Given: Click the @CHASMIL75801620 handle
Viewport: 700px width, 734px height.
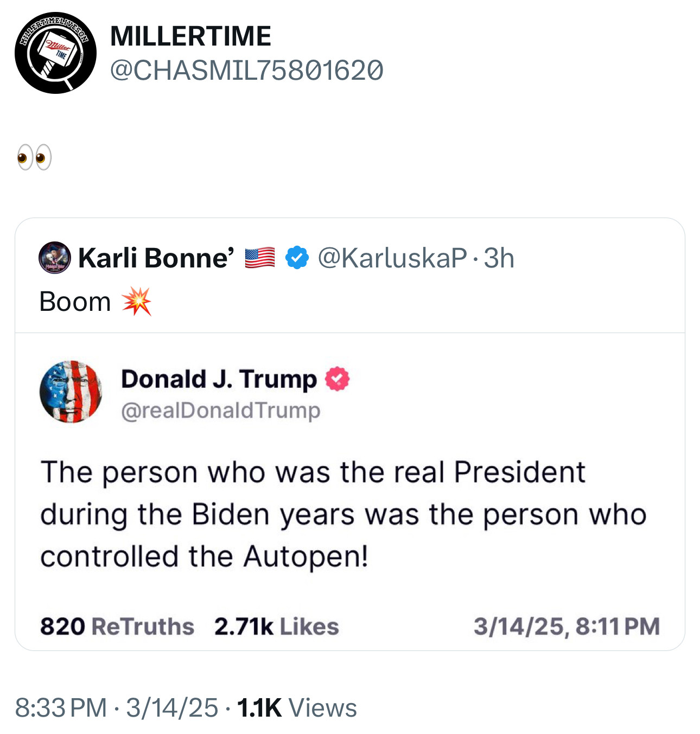Looking at the screenshot, I should pyautogui.click(x=247, y=71).
